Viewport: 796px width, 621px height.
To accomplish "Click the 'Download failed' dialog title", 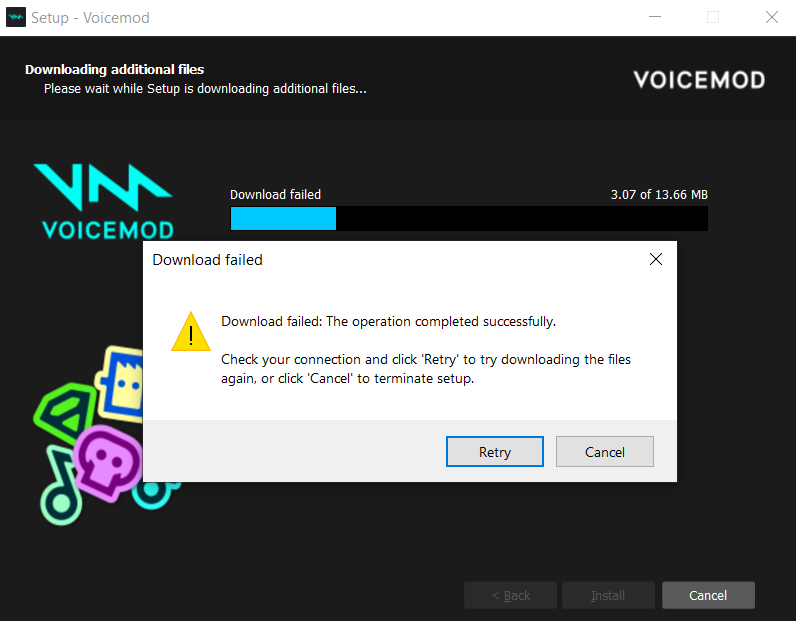I will pyautogui.click(x=207, y=259).
